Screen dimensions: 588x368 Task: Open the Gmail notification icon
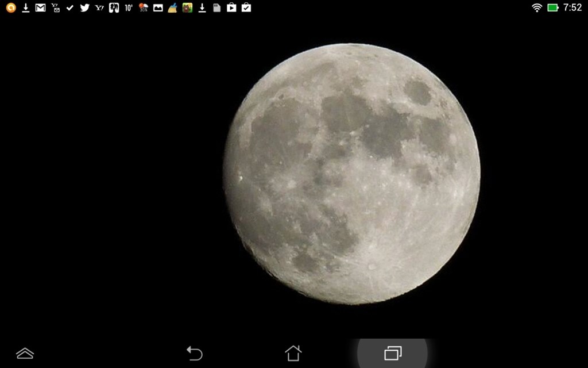point(40,7)
